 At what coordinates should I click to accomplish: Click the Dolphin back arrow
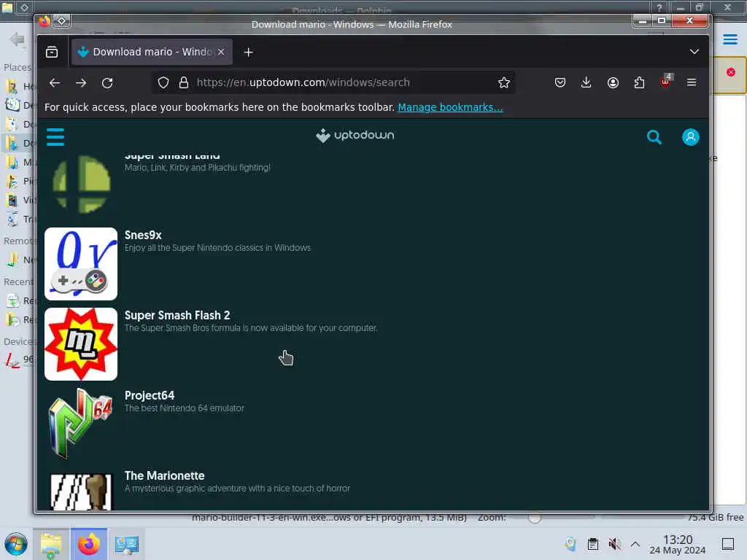(x=17, y=39)
